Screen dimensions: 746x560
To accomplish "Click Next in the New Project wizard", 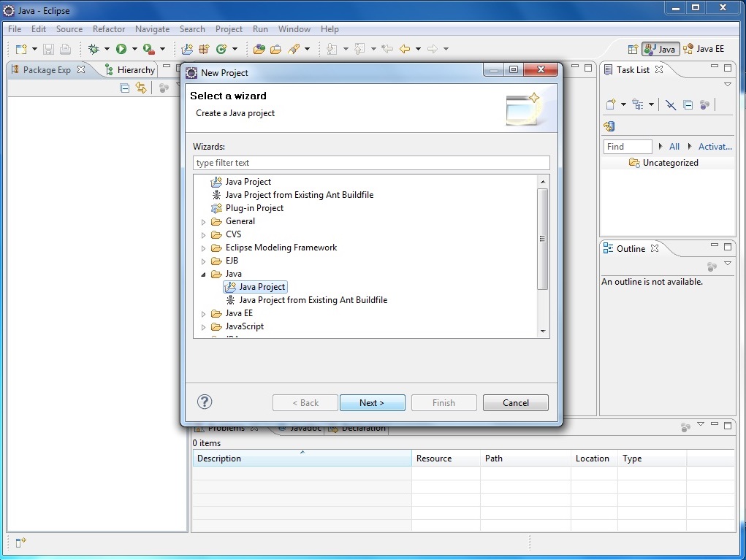I will point(372,402).
